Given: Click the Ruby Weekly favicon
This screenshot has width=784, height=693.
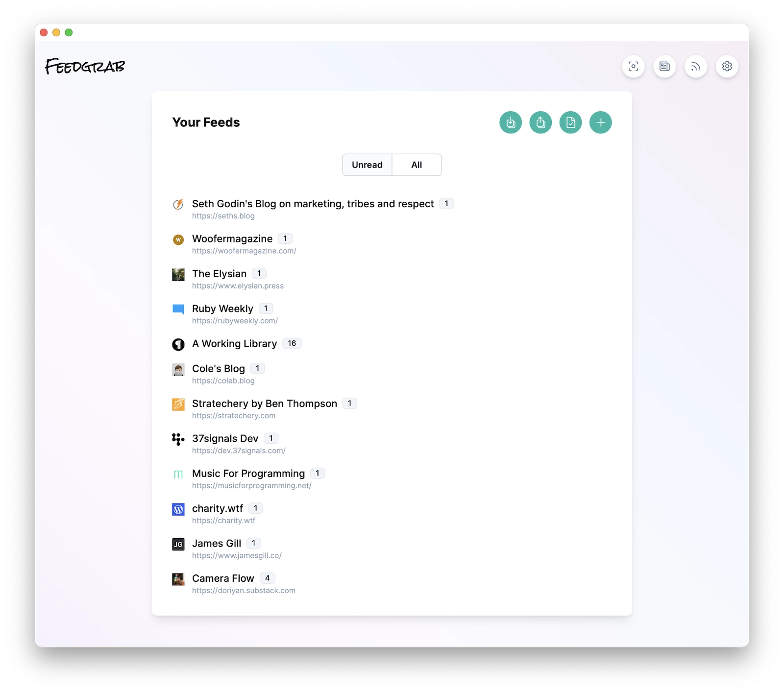Looking at the screenshot, I should click(178, 309).
